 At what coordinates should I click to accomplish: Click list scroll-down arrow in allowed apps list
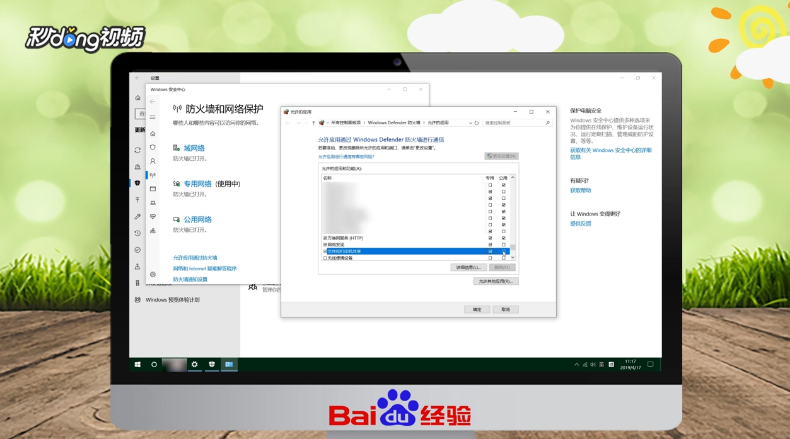click(513, 258)
